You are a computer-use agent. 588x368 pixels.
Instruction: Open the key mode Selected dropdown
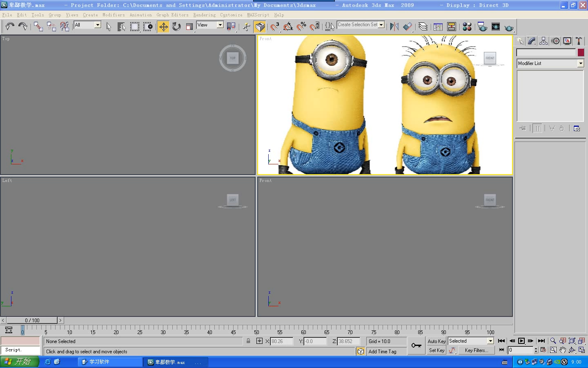(490, 341)
